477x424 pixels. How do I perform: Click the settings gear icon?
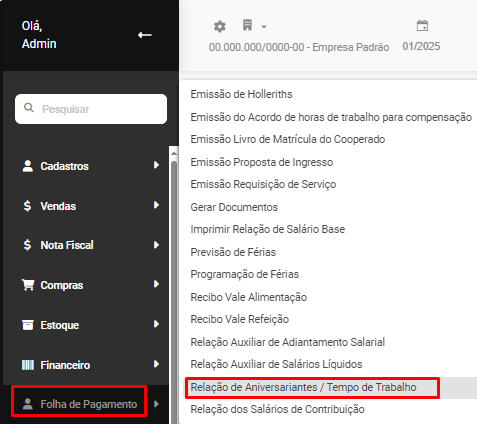point(220,26)
